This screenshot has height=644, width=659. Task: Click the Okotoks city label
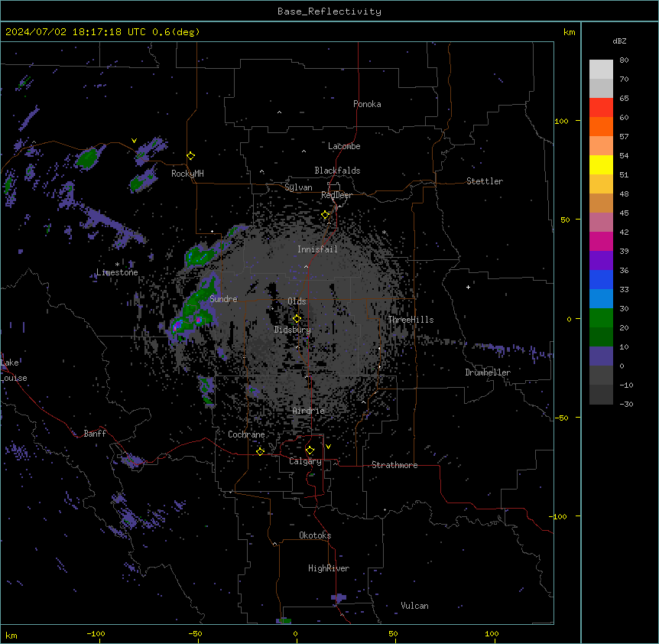coord(315,535)
